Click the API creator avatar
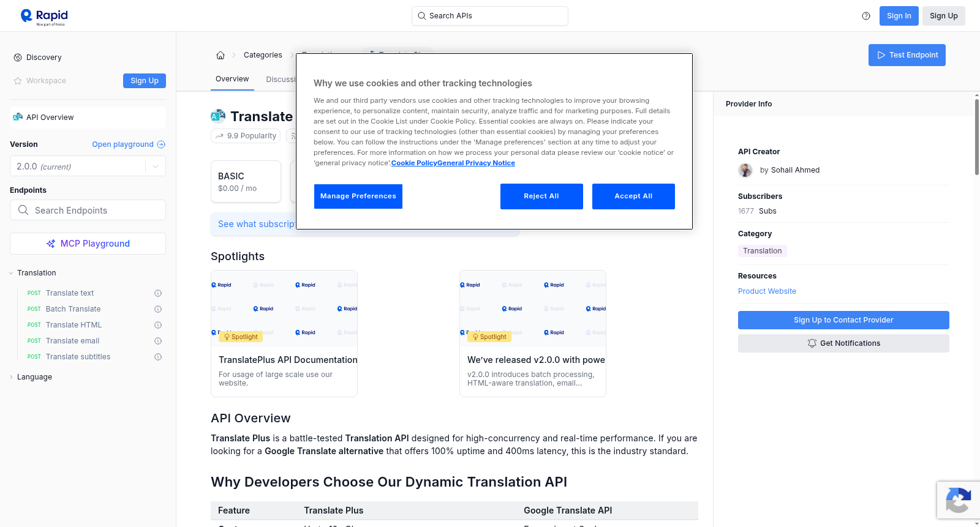 tap(745, 170)
